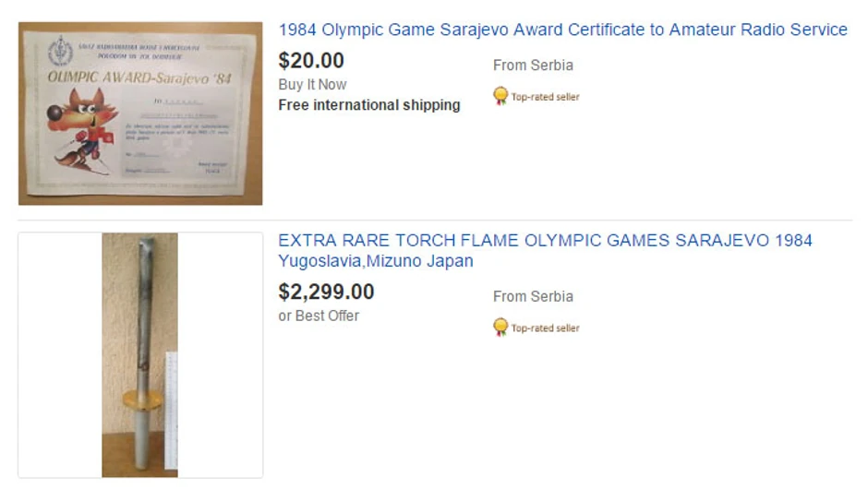868x489 pixels.
Task: Open the EXTRA RARE TORCH FLAME listing title
Action: point(545,241)
